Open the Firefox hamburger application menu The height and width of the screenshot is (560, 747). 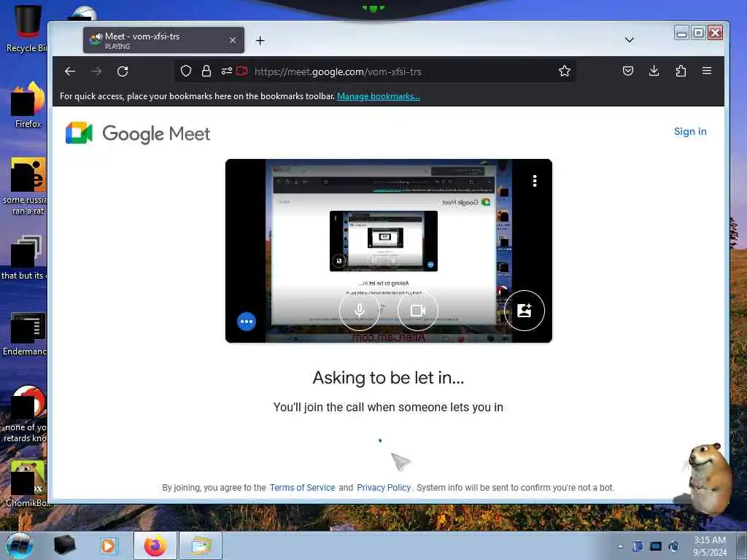pos(707,71)
